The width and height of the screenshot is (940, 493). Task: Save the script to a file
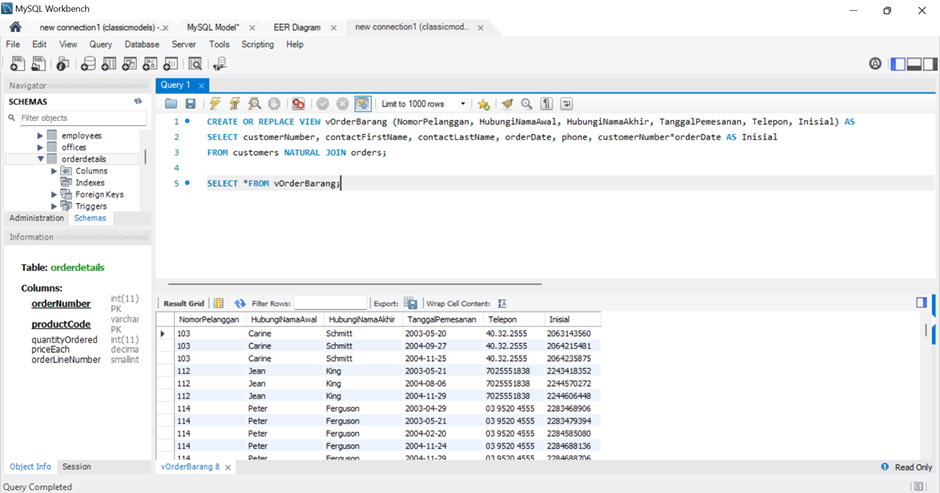pos(190,104)
